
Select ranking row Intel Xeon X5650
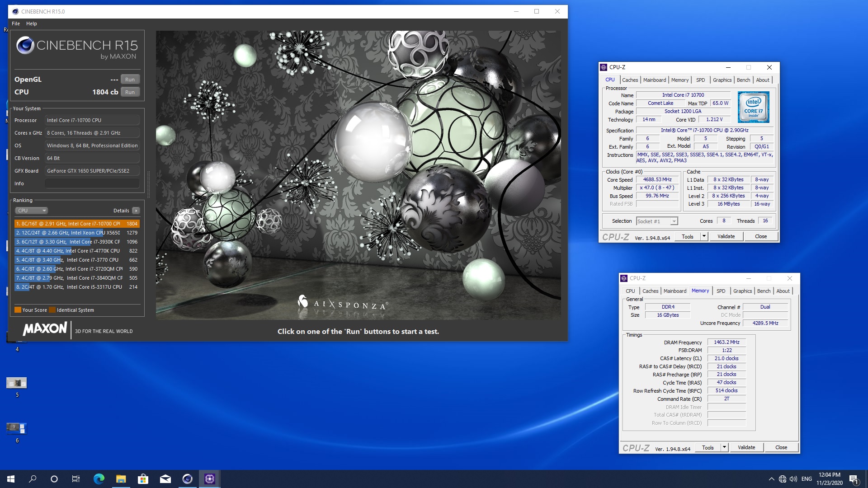click(x=77, y=233)
